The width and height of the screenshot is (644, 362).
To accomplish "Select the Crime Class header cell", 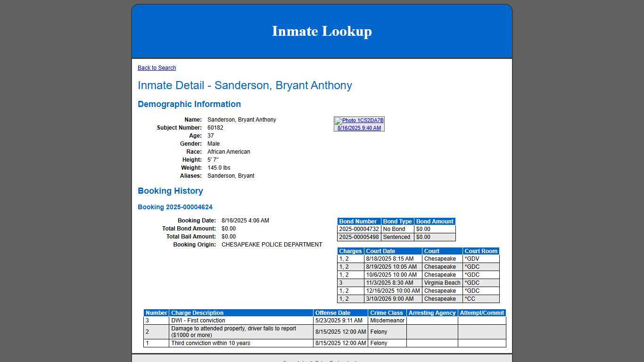I will point(387,313).
